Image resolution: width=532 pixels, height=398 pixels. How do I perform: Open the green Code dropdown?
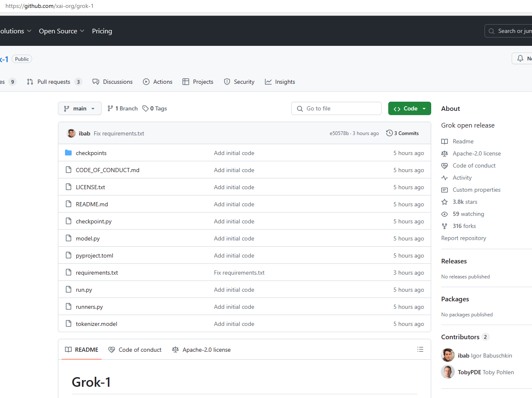(410, 109)
